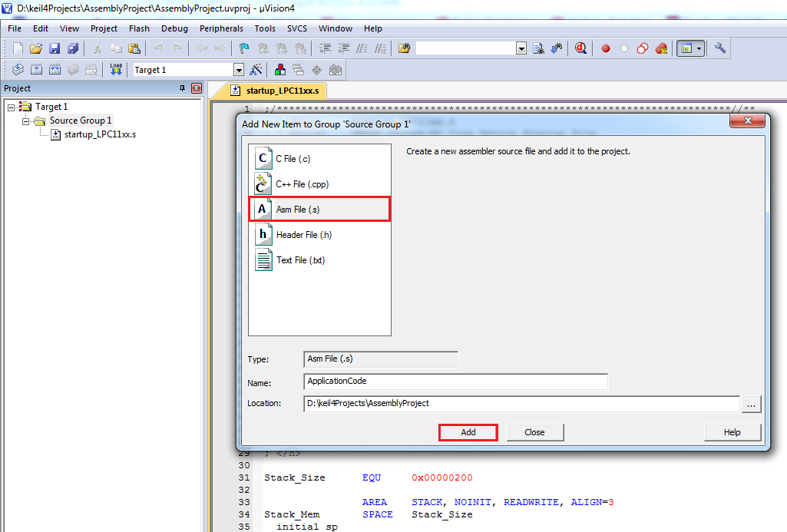Disable all breakpoints icon
787x532 pixels.
[643, 48]
